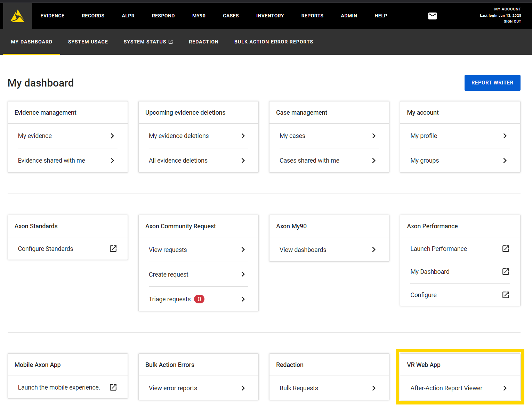Screen dimensions: 532x409
Task: Click the external-link icon for mobile experience
Action: 113,387
